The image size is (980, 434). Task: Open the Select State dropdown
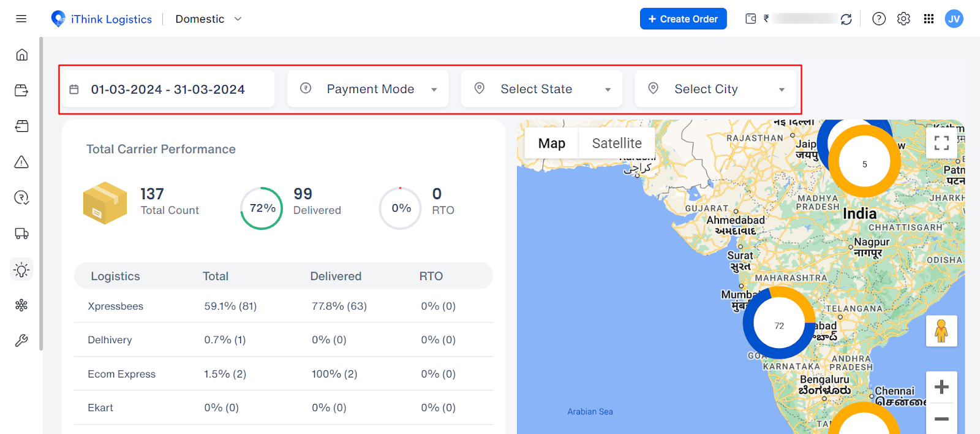coord(541,89)
